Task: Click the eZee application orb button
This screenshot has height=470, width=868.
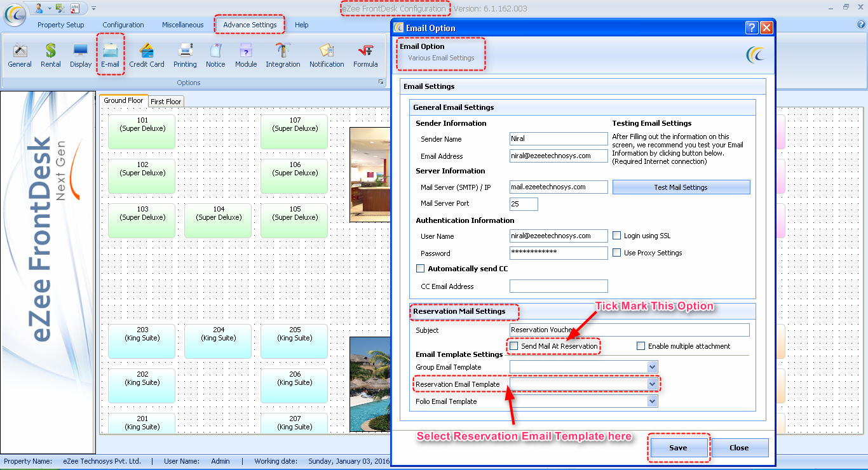Action: (15, 14)
